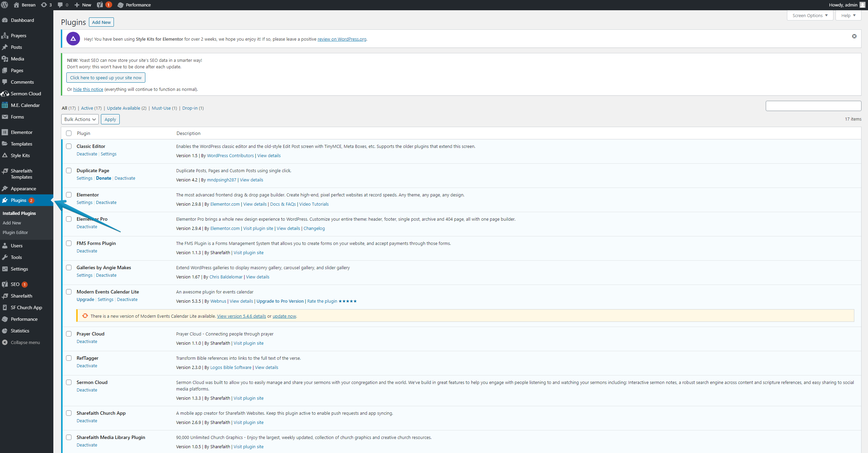Open Media sidebar icon

[x=5, y=59]
